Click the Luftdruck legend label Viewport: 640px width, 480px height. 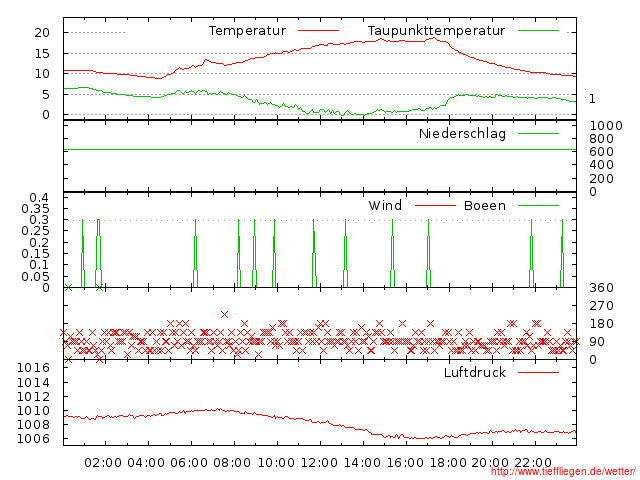pos(475,372)
